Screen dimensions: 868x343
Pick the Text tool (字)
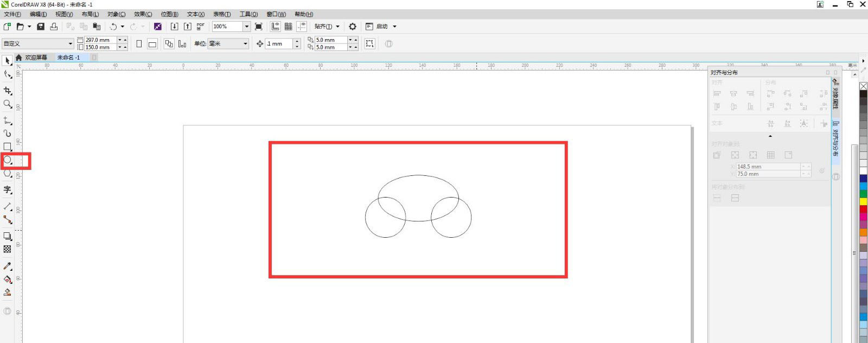(x=8, y=189)
